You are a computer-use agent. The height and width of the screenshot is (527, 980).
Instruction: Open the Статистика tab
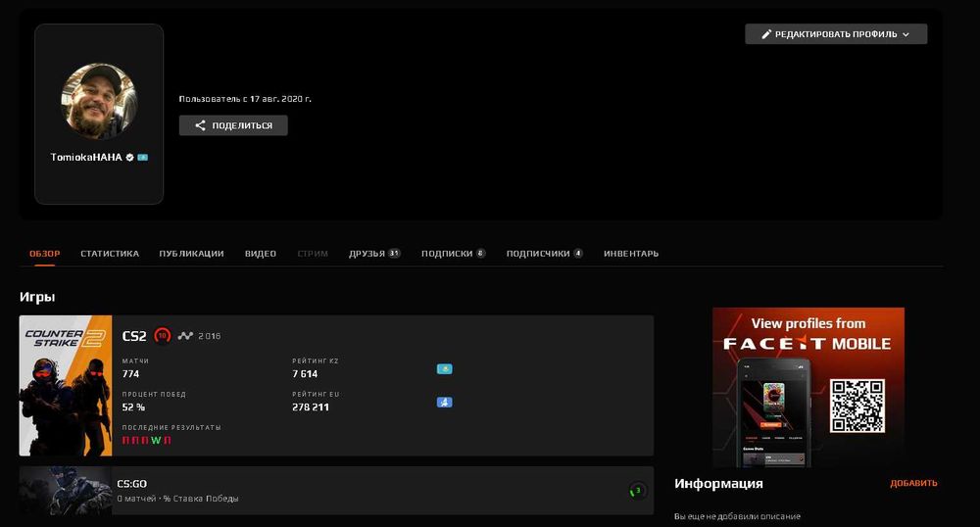(110, 254)
